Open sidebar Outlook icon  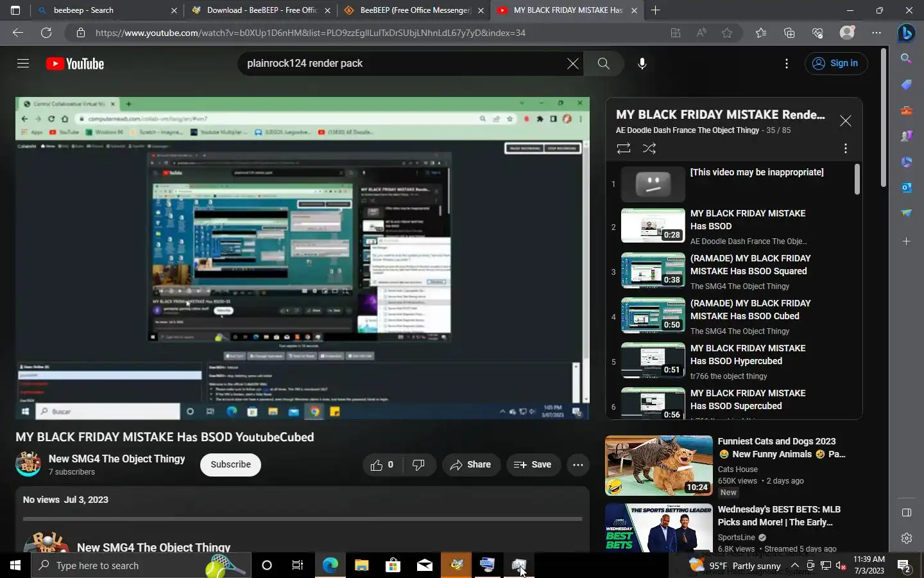pos(906,188)
